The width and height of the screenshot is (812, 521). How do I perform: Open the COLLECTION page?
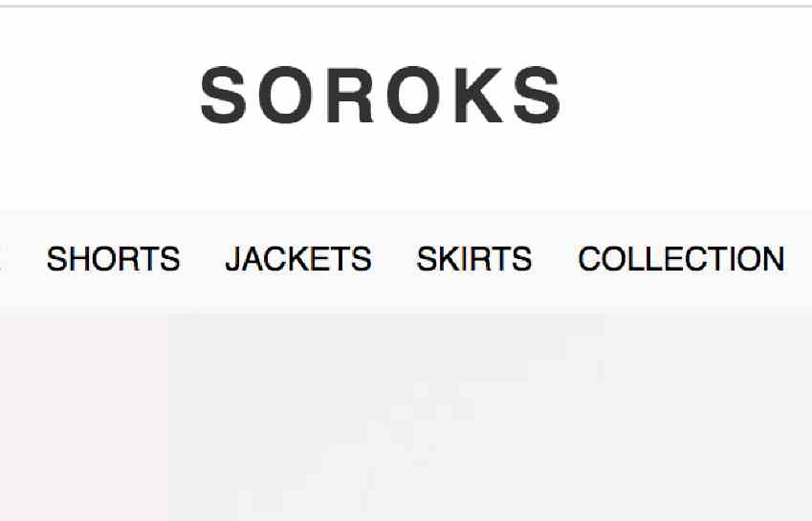[x=681, y=259]
